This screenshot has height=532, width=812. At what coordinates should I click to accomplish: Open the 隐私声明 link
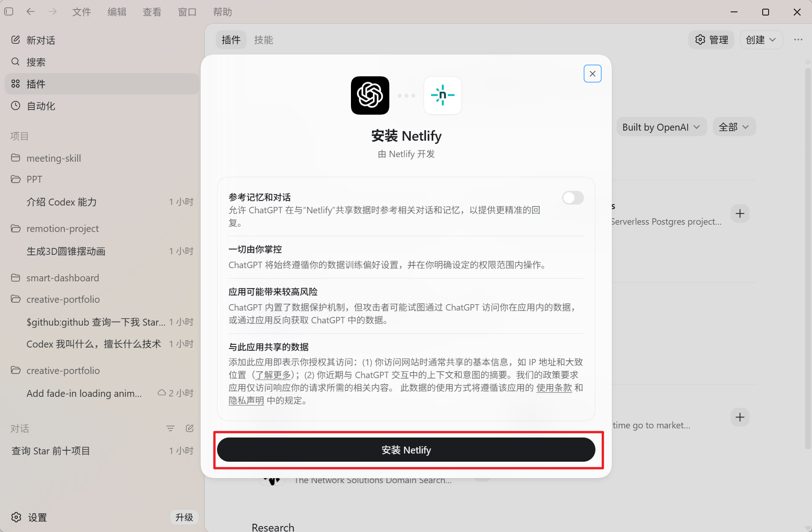point(246,400)
